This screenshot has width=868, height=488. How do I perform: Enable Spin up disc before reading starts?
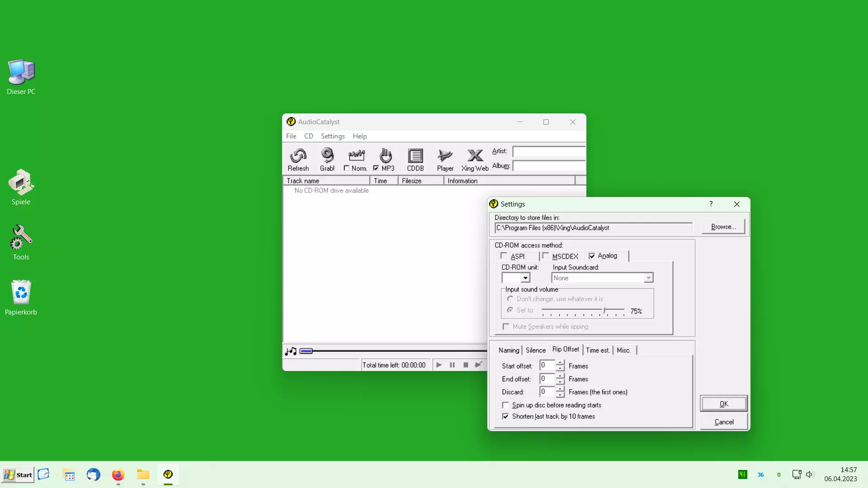tap(505, 405)
